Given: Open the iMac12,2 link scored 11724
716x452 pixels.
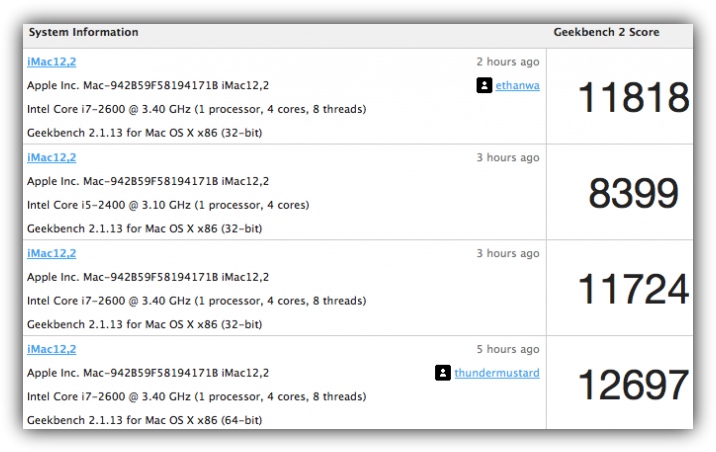Looking at the screenshot, I should coord(52,253).
